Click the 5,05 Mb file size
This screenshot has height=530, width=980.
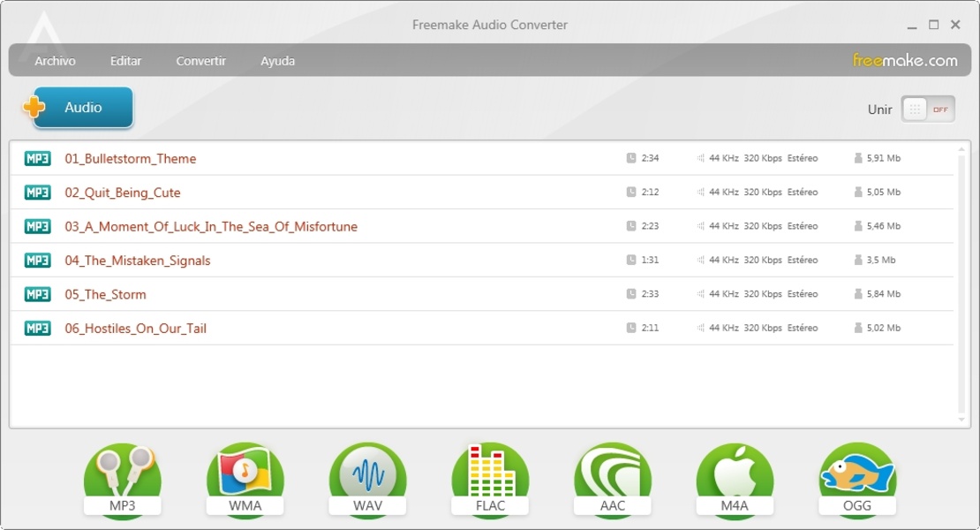[884, 192]
